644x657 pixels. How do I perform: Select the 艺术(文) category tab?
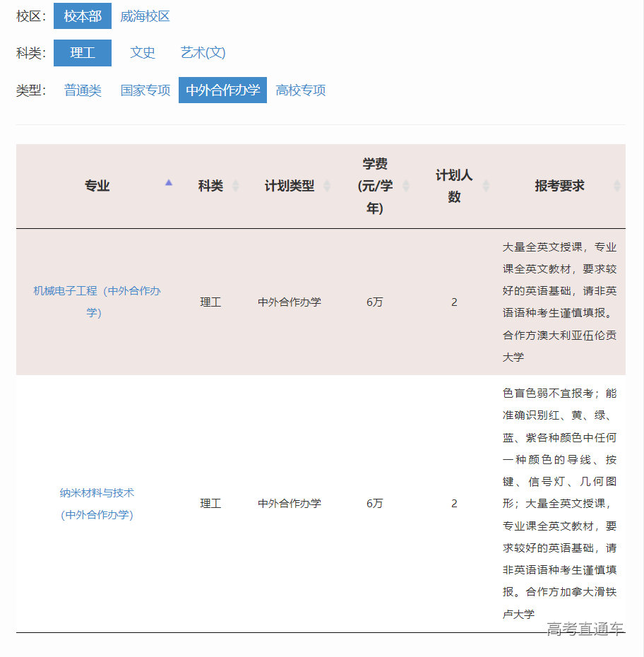[202, 53]
